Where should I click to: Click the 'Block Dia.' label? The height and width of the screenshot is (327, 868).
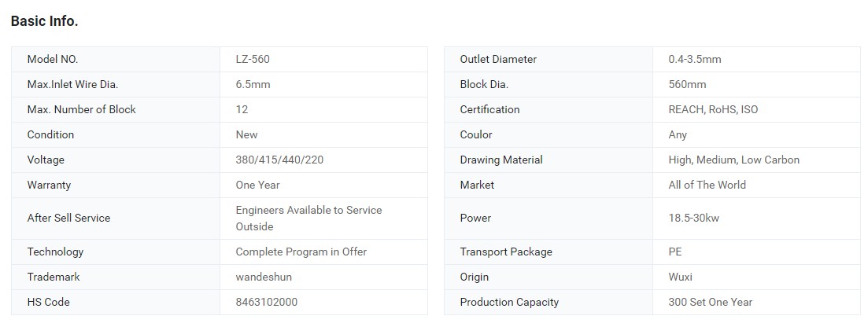[484, 85]
